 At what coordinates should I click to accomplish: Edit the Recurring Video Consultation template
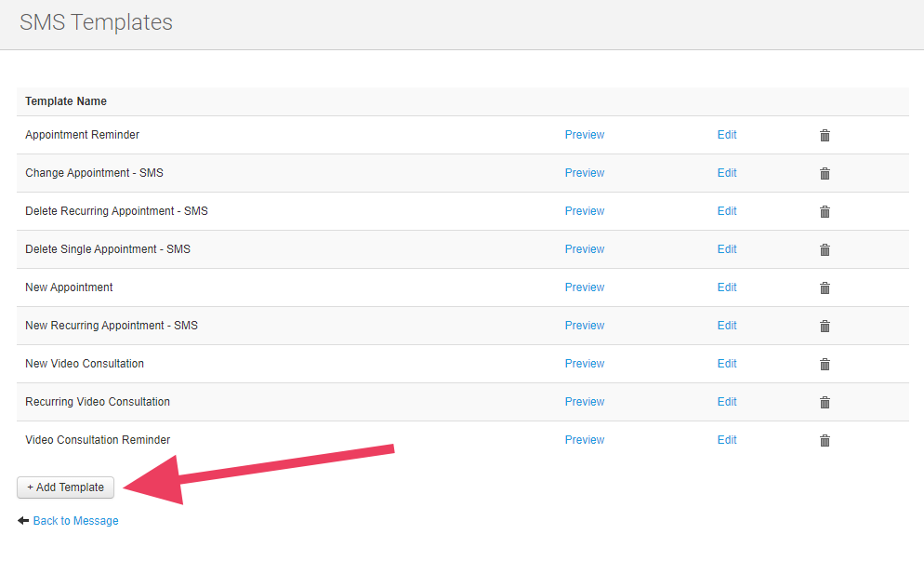pyautogui.click(x=726, y=402)
